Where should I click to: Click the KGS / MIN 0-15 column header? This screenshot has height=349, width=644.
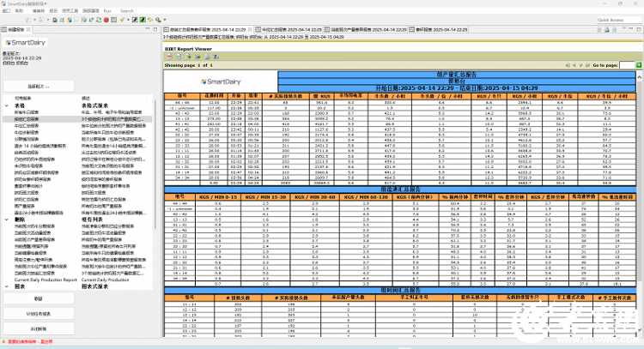[x=218, y=197]
